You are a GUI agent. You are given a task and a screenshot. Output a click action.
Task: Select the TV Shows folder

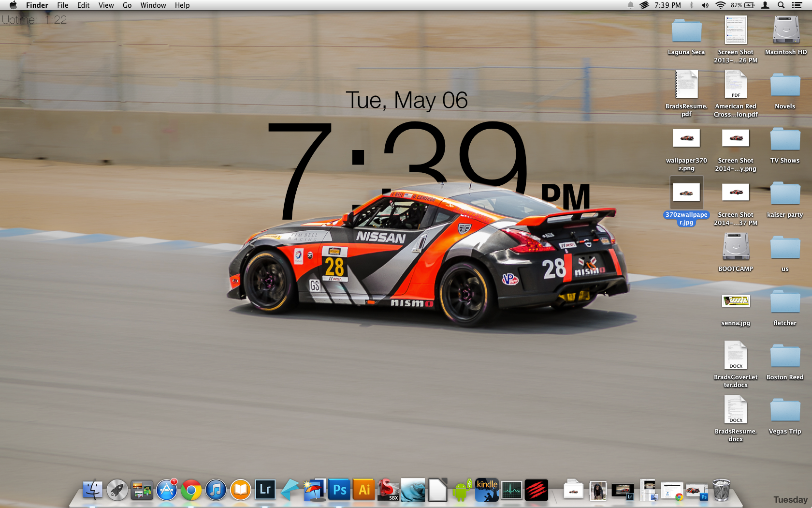click(785, 145)
